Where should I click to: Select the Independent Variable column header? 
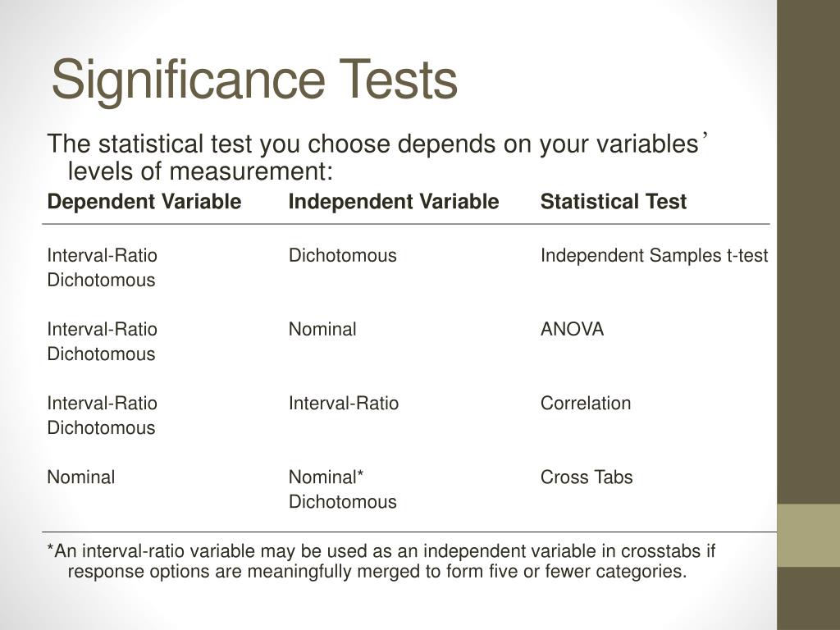pyautogui.click(x=394, y=202)
